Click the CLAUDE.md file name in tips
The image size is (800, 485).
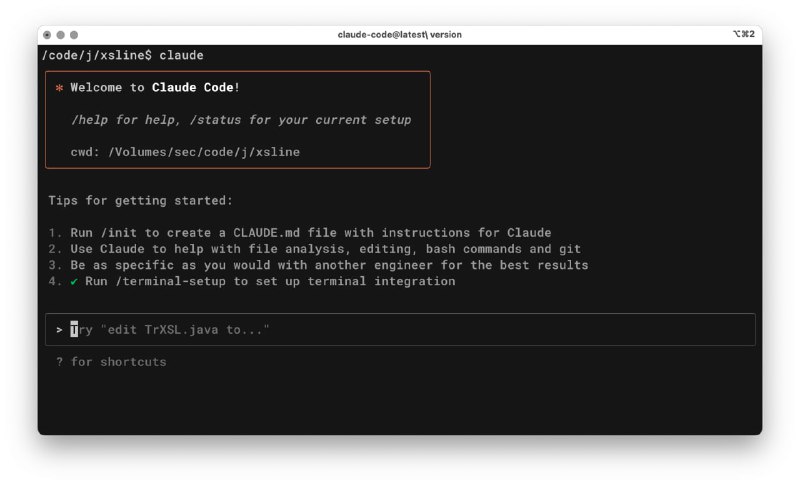click(x=266, y=233)
